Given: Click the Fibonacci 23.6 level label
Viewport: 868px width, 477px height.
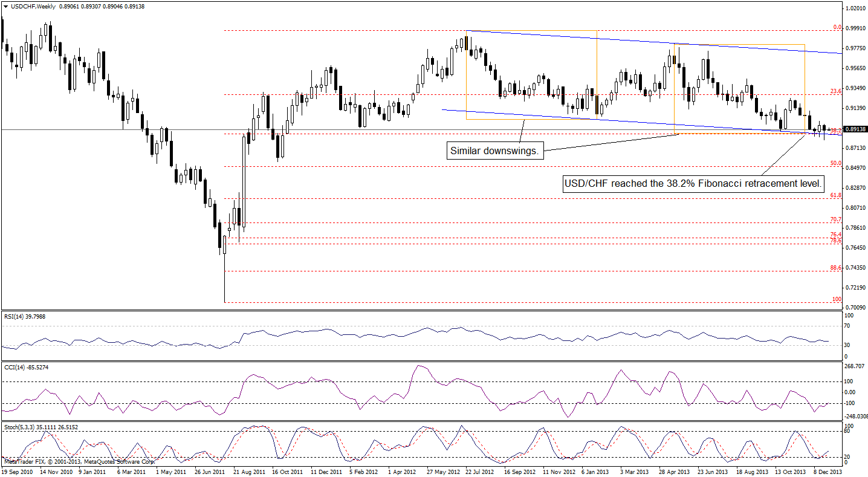Looking at the screenshot, I should pos(837,91).
